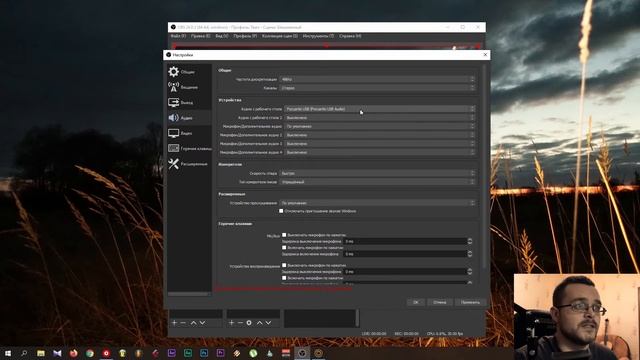640x360 pixels.
Task: Open Вид menu in OBS main window
Action: (x=222, y=36)
